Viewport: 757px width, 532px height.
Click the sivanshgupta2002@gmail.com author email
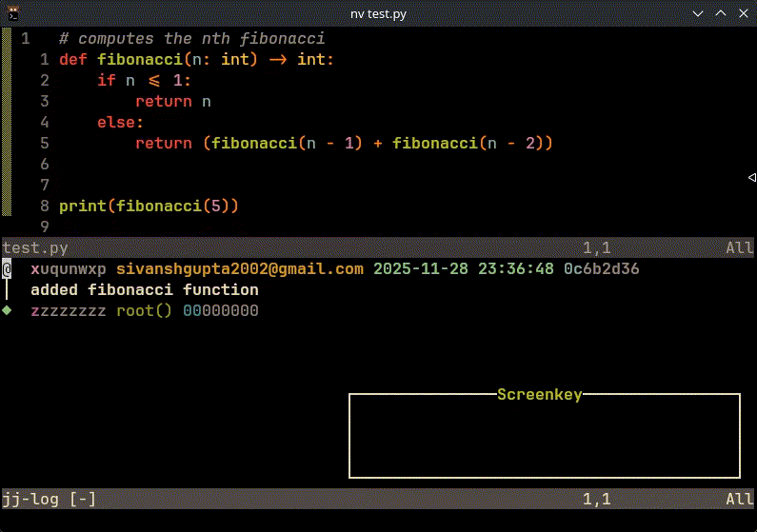(239, 269)
